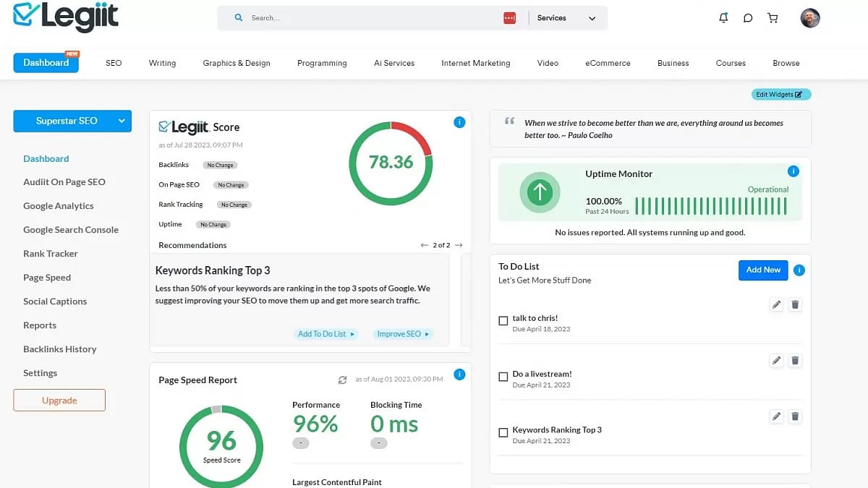868x488 pixels.
Task: Open the Graphics & Design menu
Action: point(236,63)
